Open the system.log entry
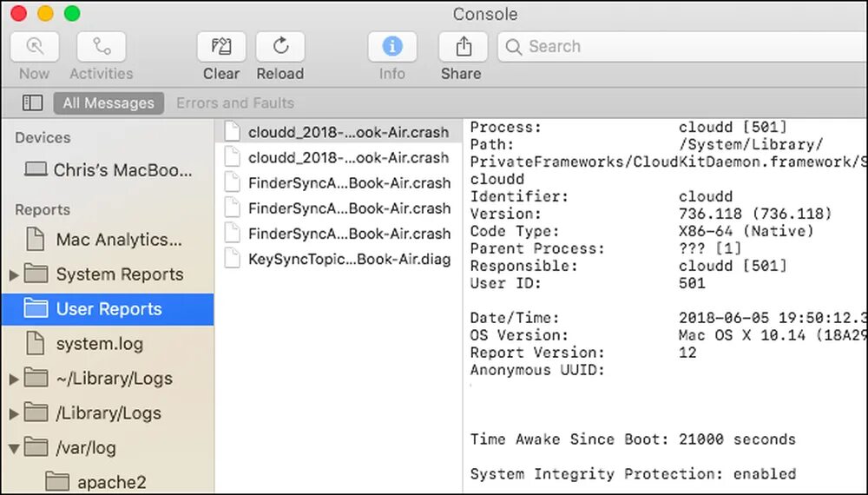This screenshot has height=495, width=868. (108, 344)
